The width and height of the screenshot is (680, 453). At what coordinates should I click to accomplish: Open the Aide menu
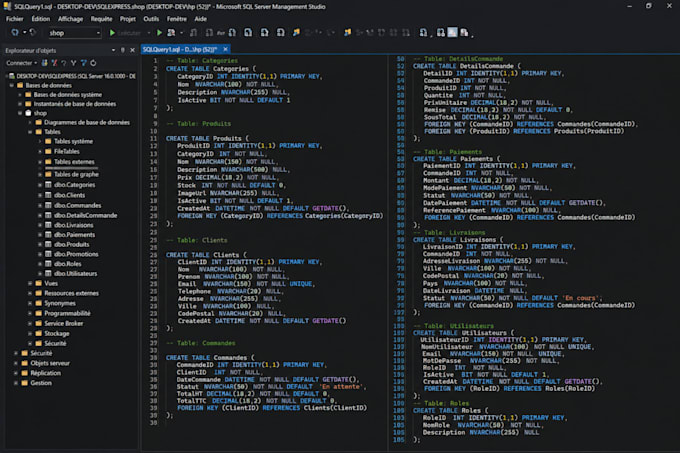tap(200, 19)
